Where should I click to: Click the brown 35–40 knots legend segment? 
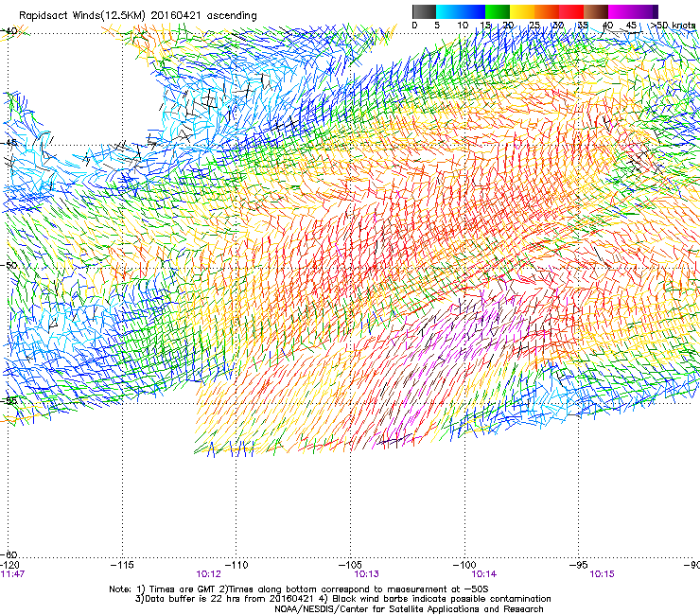[596, 11]
